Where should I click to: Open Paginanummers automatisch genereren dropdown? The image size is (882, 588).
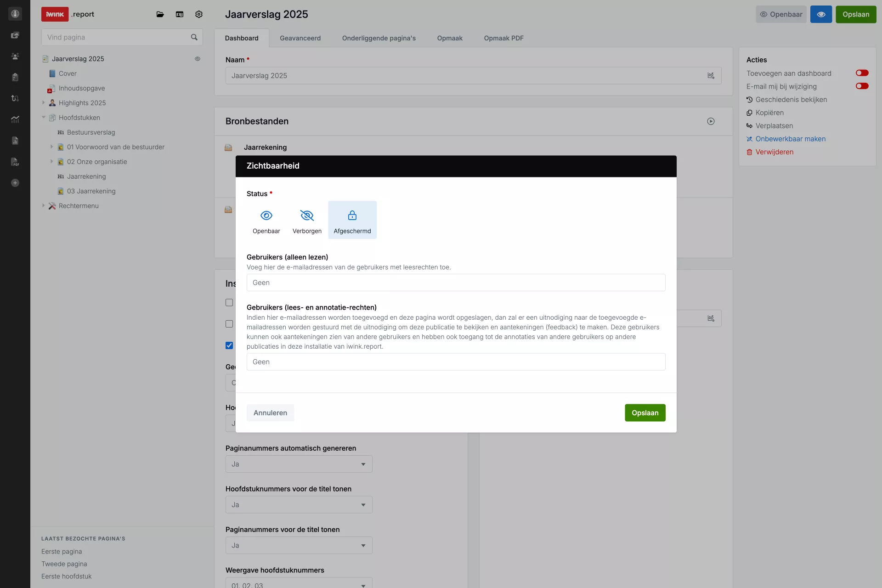coord(299,464)
